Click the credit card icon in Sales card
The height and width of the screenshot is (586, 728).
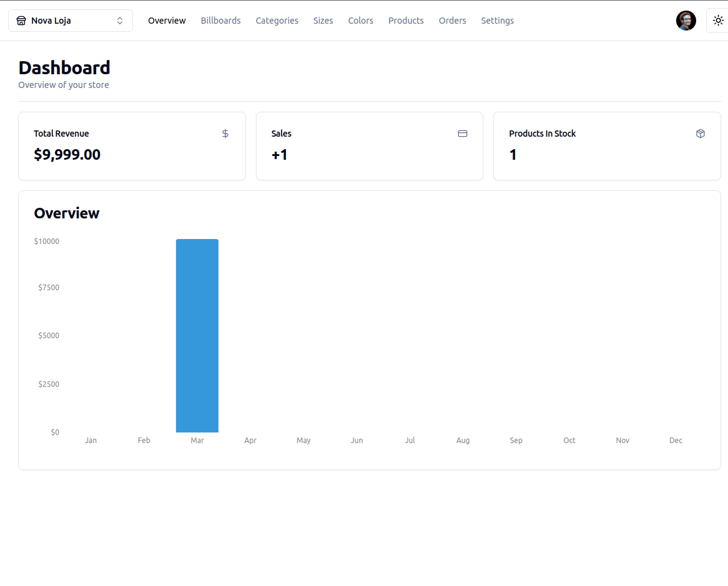point(463,134)
